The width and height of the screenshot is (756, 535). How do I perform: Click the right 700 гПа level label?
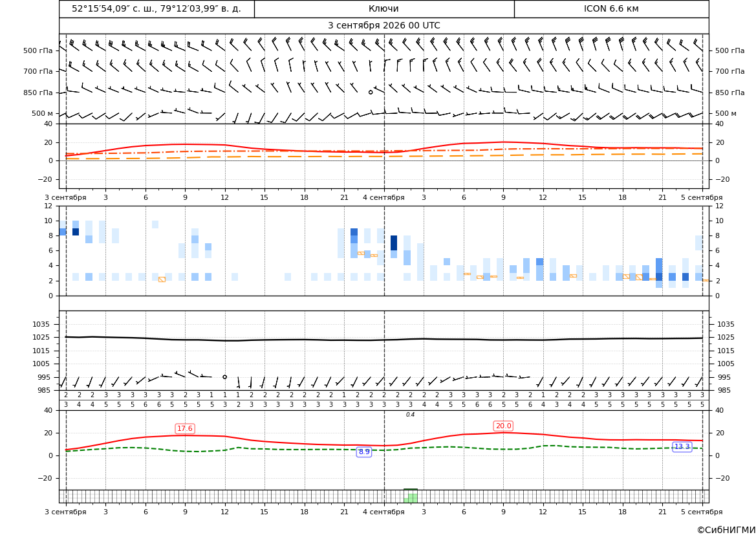(x=730, y=71)
